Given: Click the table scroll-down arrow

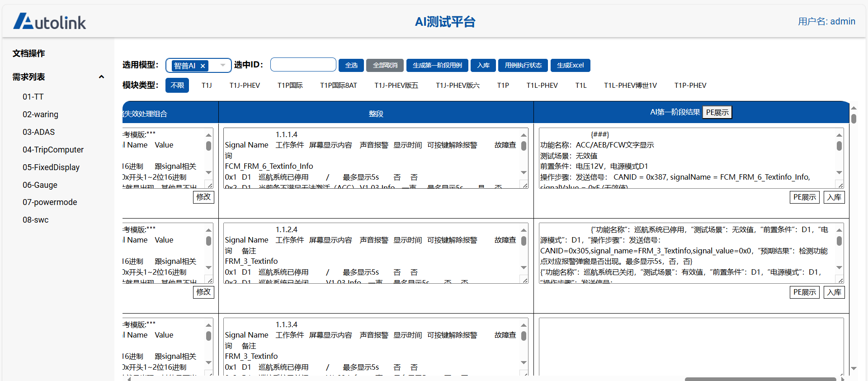Looking at the screenshot, I should tap(854, 369).
